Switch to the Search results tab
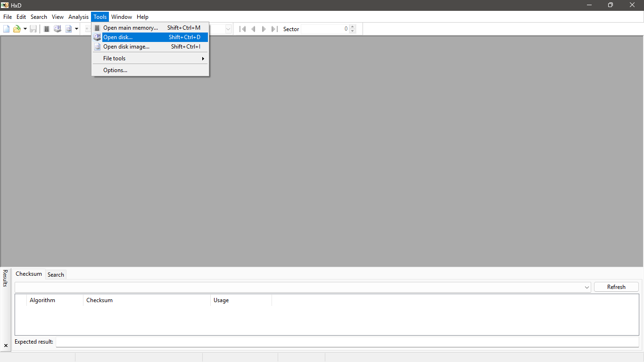 (56, 275)
